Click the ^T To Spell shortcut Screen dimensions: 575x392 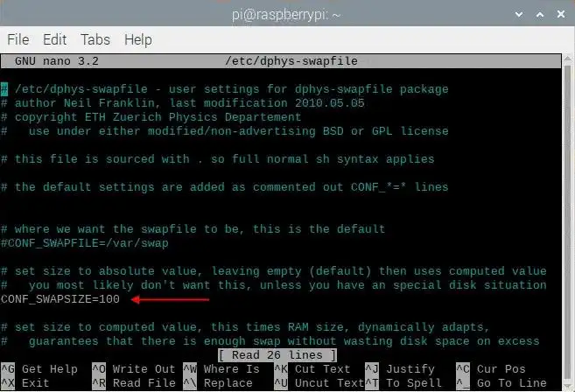403,383
